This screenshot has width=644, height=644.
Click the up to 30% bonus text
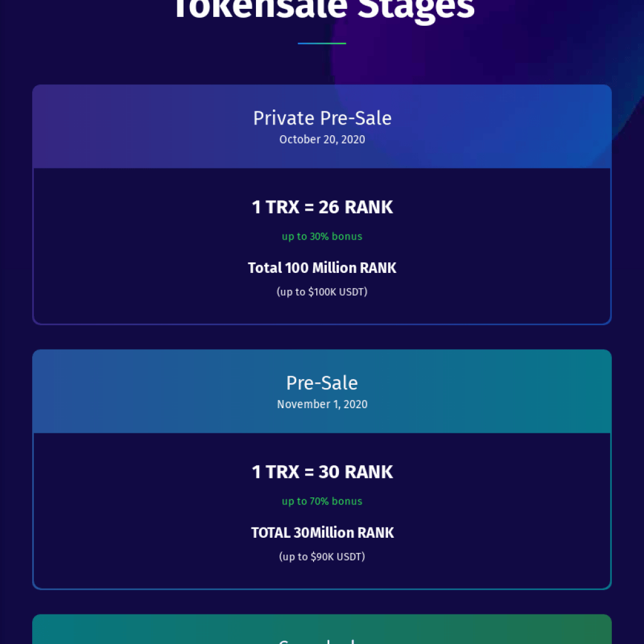tap(322, 236)
